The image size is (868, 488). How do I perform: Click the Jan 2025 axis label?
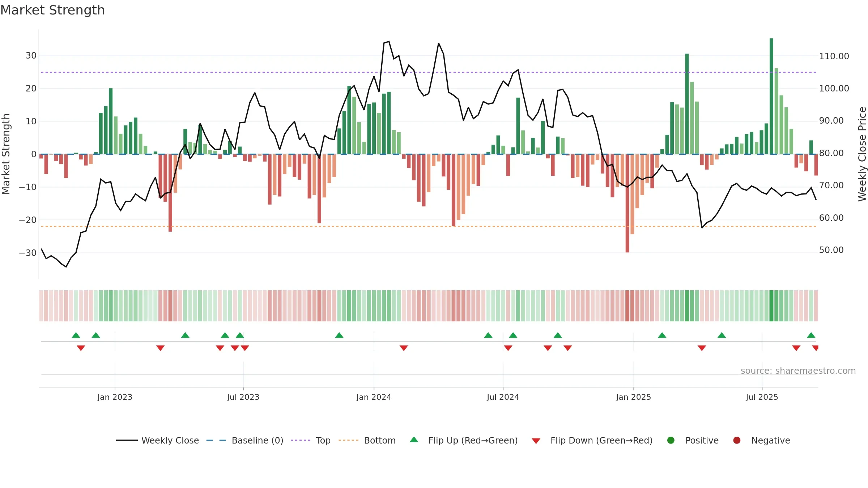click(633, 397)
